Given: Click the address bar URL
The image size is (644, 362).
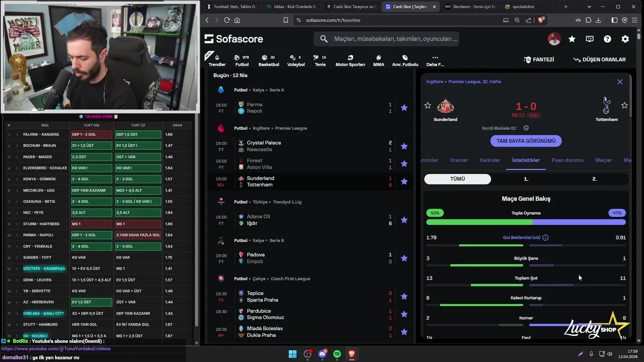Looking at the screenshot, I should [333, 20].
